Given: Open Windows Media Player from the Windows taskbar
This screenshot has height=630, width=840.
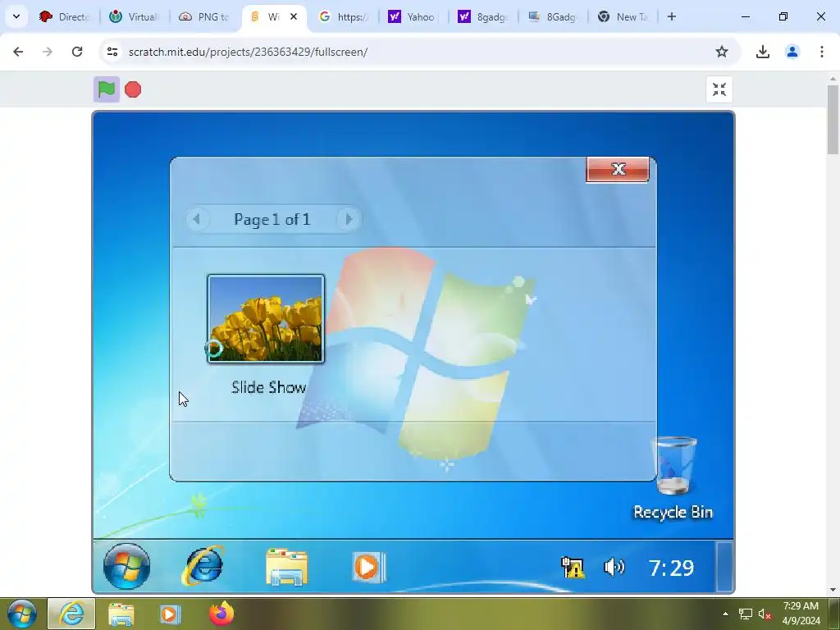Looking at the screenshot, I should coord(170,614).
